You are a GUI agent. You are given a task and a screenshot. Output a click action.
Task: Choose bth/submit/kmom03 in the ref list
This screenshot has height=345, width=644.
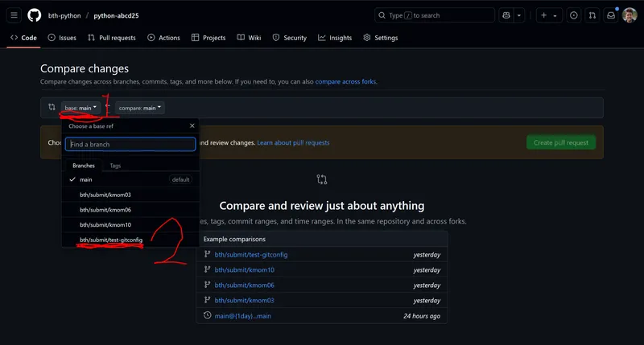[130, 195]
